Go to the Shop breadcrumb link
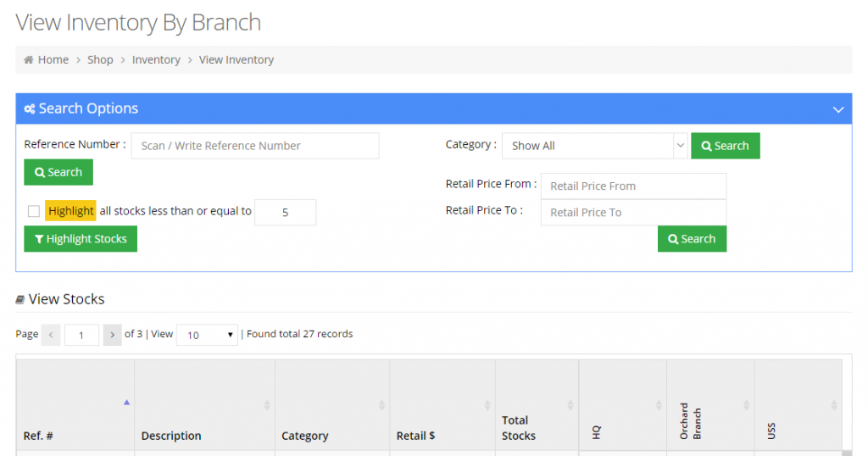 [100, 60]
